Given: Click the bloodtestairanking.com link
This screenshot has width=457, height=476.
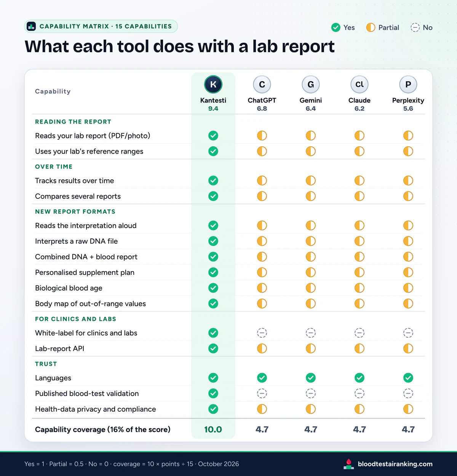Looking at the screenshot, I should pyautogui.click(x=395, y=464).
